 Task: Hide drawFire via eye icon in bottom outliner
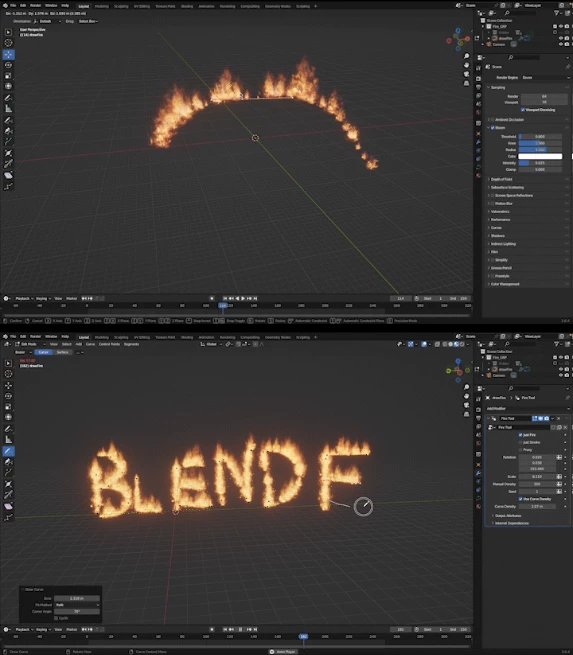pos(561,369)
